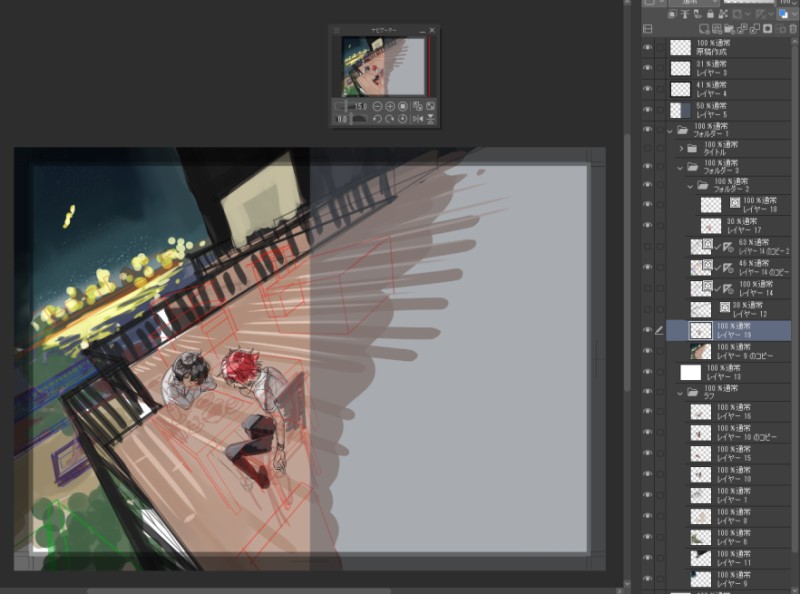Flip canvas vertically in Navigator
The image size is (800, 594).
tap(430, 119)
